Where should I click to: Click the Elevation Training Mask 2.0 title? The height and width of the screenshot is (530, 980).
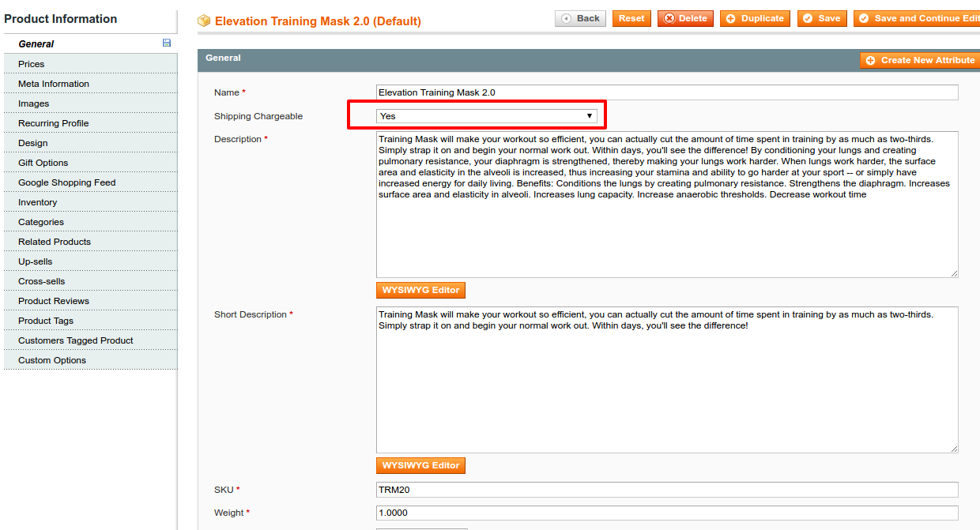point(318,21)
